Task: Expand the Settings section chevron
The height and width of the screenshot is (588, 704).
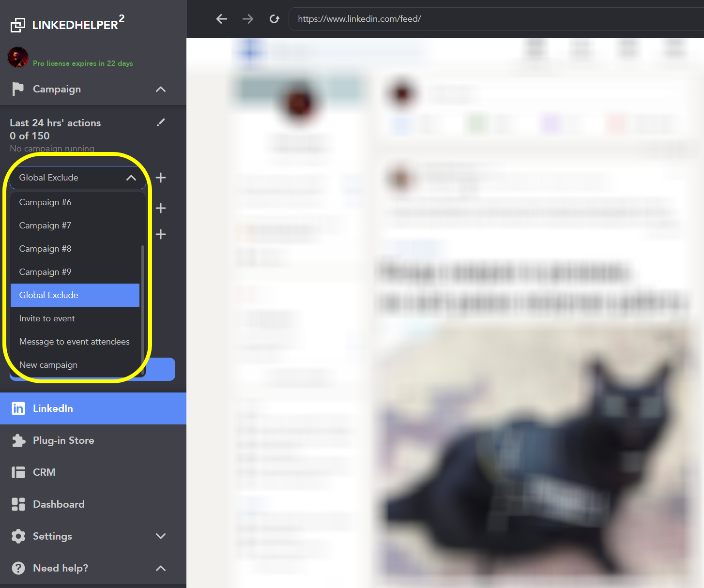Action: 161,536
